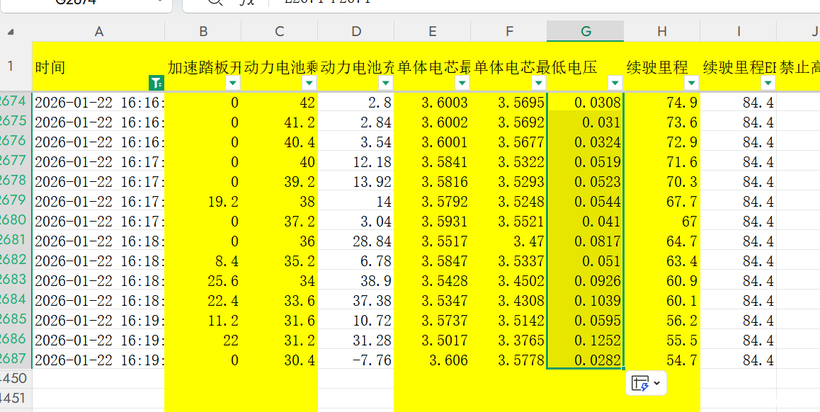This screenshot has height=412, width=820.
Task: Select entire row 2680 via row number
Action: click(x=15, y=220)
